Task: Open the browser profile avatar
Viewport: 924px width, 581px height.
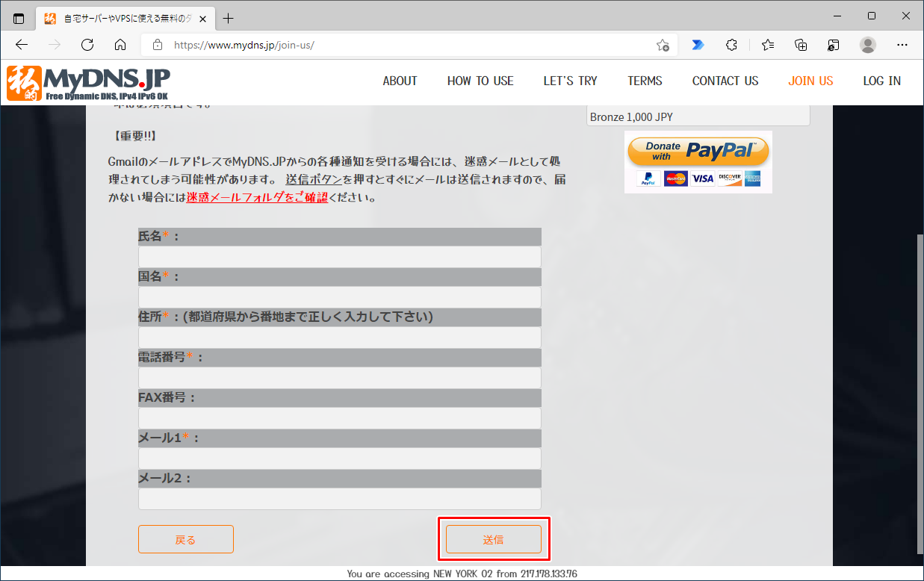Action: (x=867, y=45)
